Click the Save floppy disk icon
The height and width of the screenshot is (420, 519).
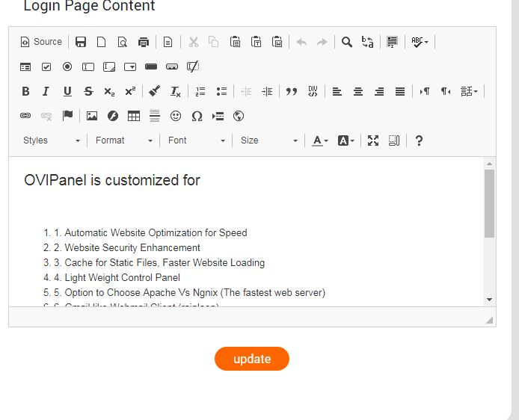(81, 42)
